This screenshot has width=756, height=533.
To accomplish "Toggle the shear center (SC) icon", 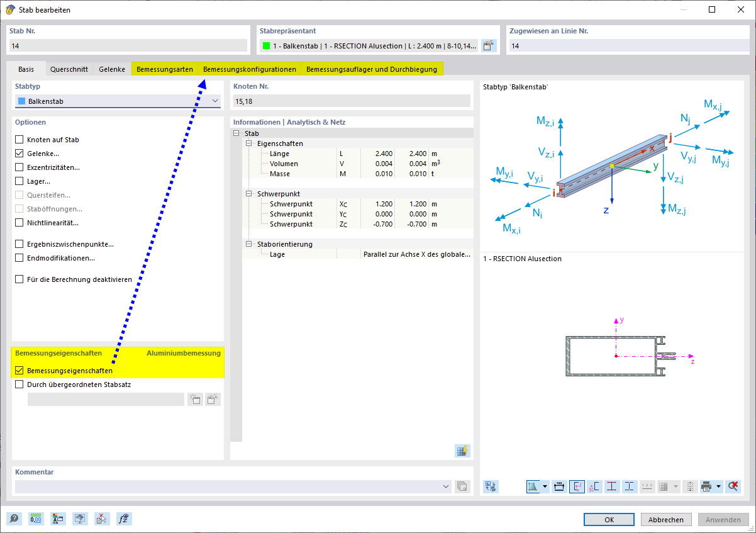I will coord(594,486).
